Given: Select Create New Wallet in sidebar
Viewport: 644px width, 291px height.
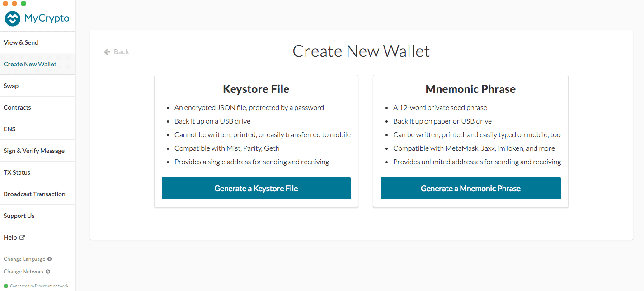Looking at the screenshot, I should coord(38,64).
